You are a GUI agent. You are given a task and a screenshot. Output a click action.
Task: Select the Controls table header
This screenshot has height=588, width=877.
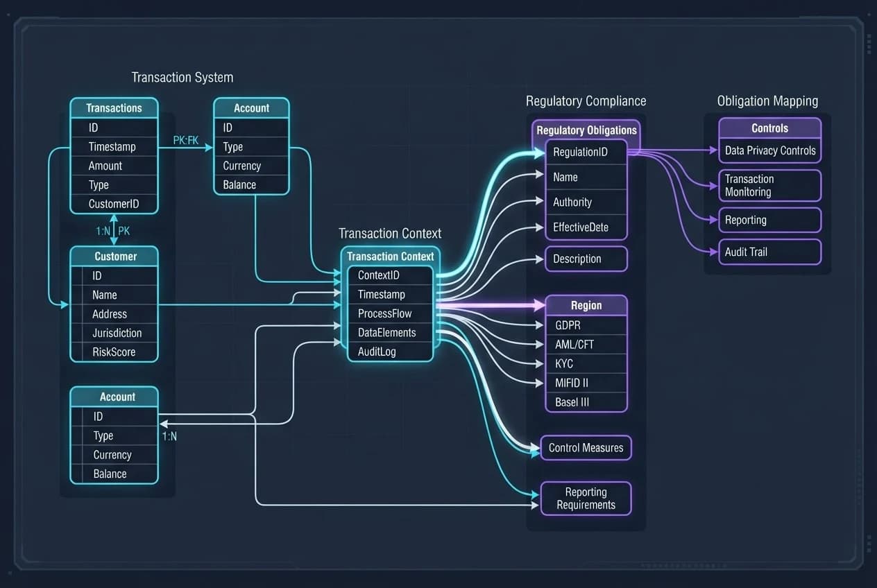tap(769, 128)
